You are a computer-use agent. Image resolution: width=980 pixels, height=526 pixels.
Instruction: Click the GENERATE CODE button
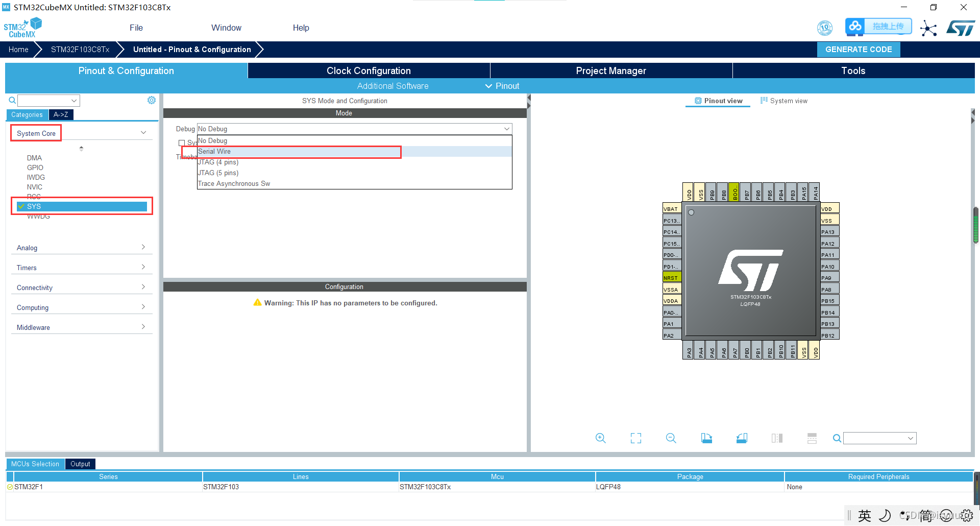click(x=859, y=50)
